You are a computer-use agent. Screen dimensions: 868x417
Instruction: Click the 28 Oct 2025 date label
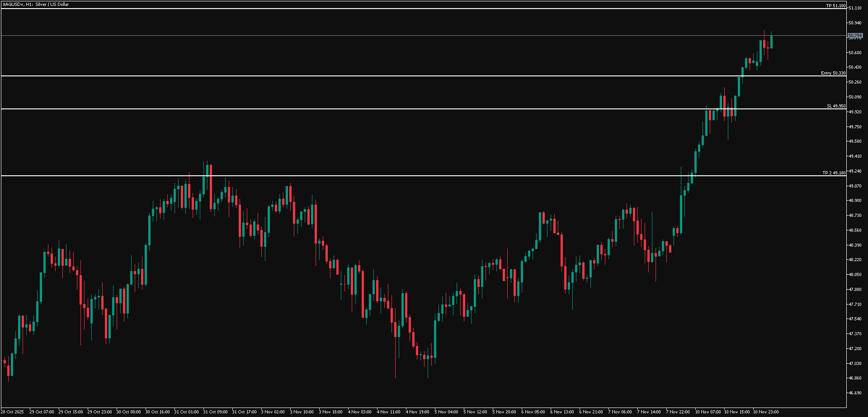[13, 412]
